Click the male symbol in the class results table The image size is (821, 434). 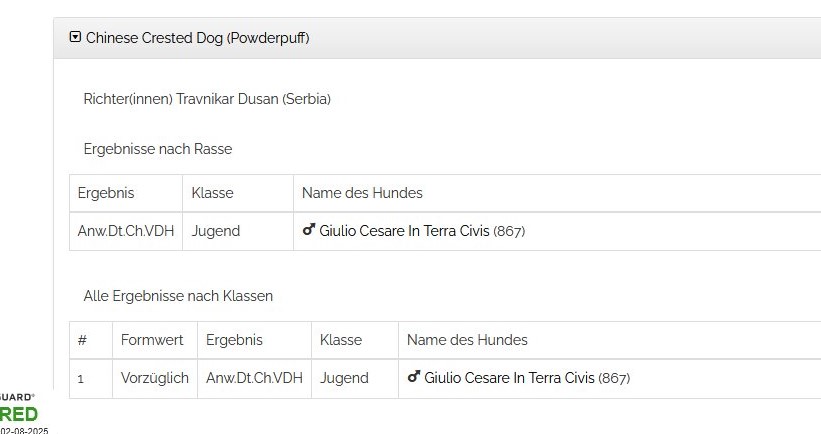(x=414, y=377)
